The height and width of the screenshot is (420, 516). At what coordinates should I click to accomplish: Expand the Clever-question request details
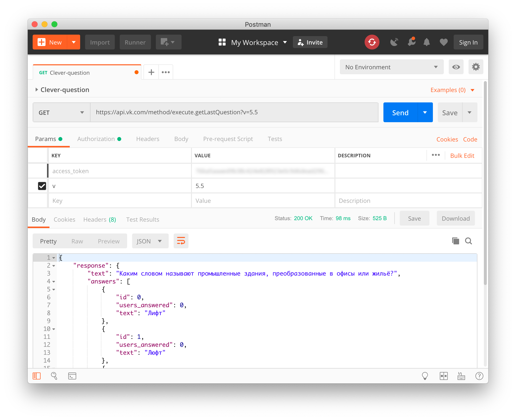pos(37,90)
